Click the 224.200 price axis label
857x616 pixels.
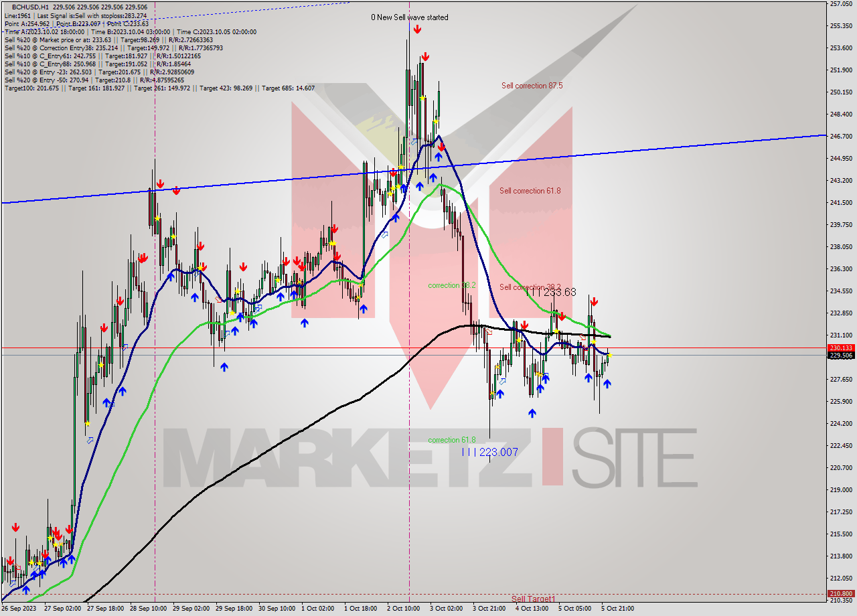(841, 424)
